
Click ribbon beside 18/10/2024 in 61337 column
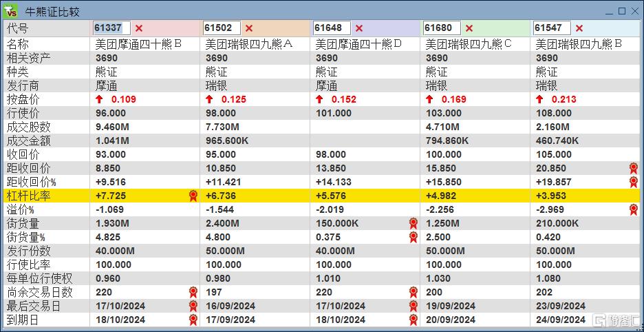pyautogui.click(x=193, y=320)
